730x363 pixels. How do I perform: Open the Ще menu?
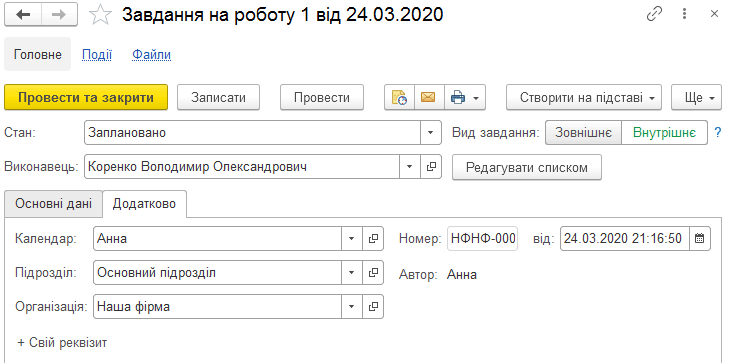(x=696, y=97)
